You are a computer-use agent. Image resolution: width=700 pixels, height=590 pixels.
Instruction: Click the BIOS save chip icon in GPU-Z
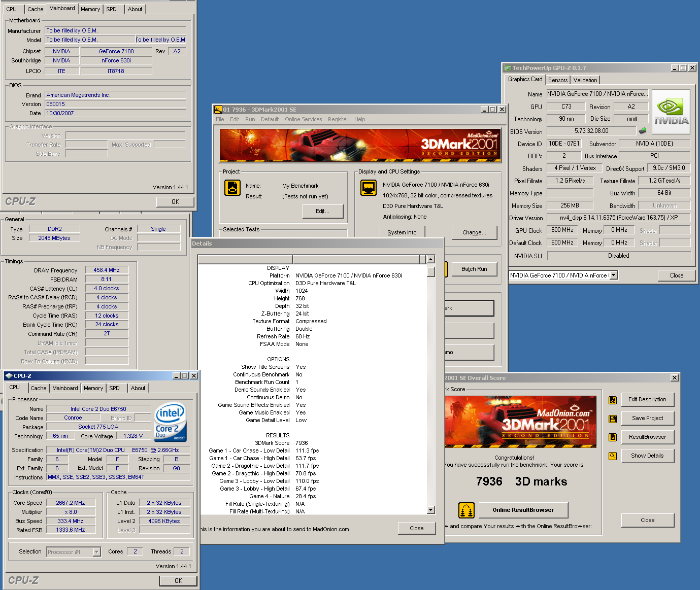[643, 130]
